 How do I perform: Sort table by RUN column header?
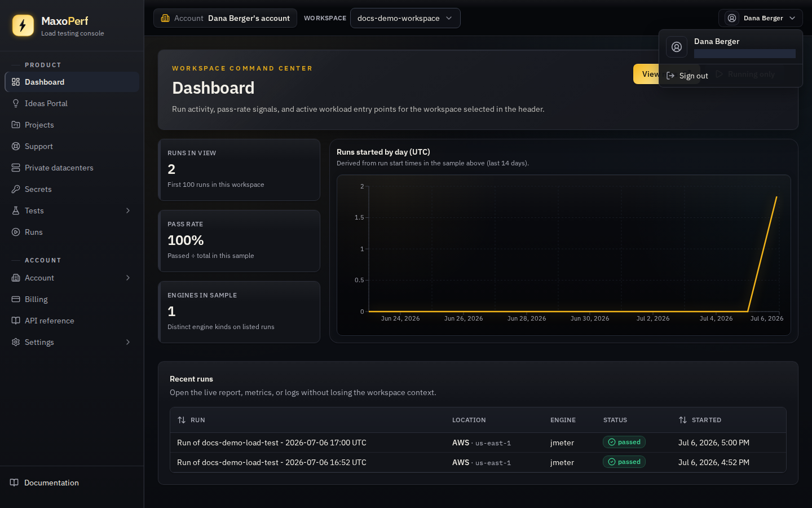click(x=191, y=420)
